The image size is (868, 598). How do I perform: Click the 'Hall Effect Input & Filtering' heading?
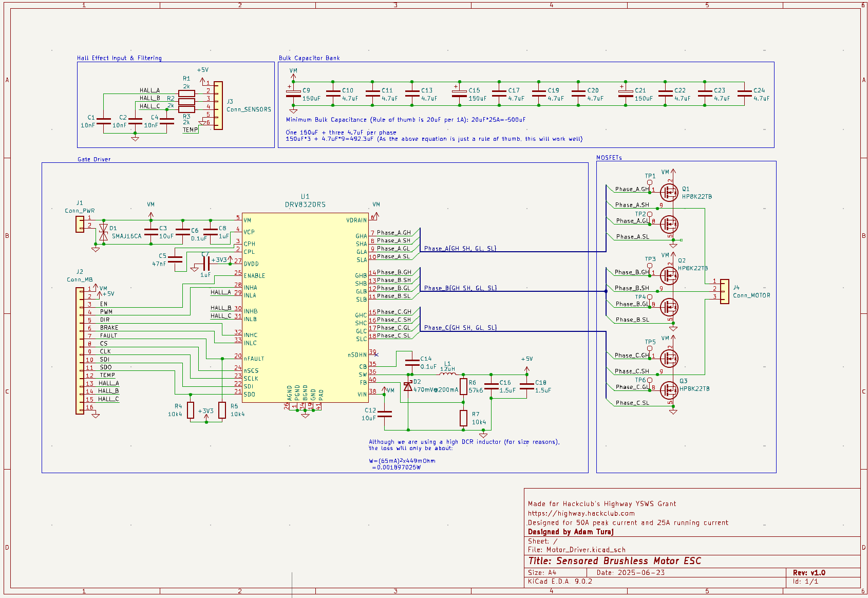(119, 58)
